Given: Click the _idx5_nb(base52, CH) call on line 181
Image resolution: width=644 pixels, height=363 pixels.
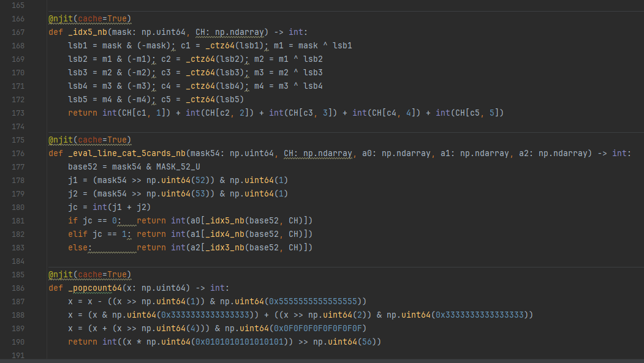Looking at the screenshot, I should [x=254, y=220].
